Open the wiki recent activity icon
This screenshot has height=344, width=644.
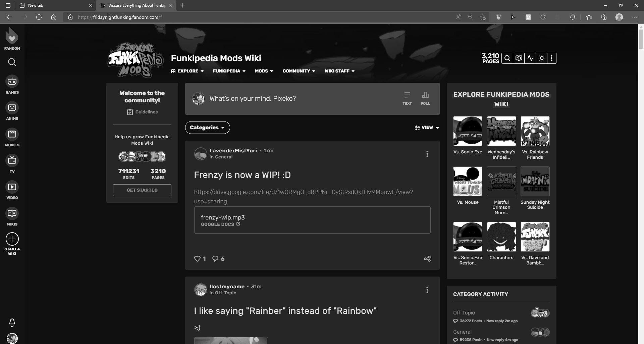pos(530,58)
